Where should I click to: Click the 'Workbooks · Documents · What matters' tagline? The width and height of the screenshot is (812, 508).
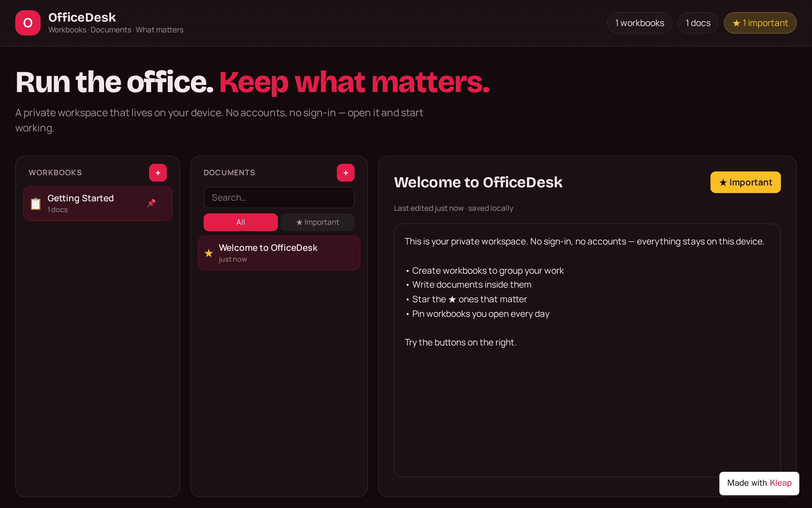tap(116, 30)
